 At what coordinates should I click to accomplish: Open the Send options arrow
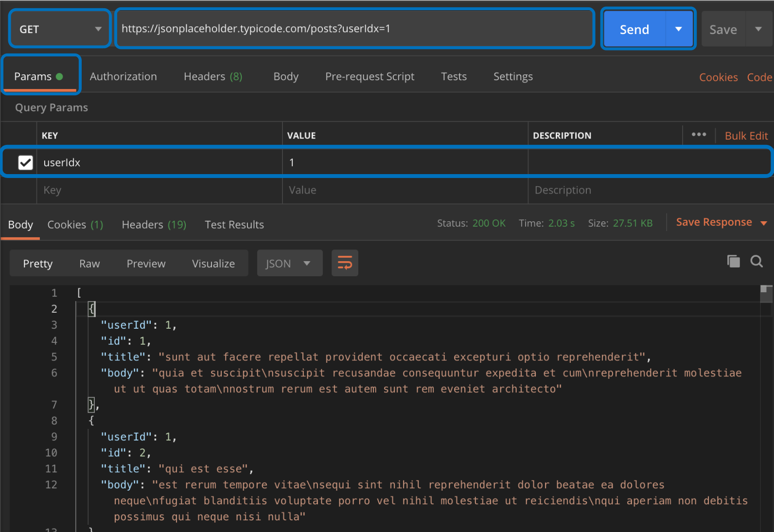pos(679,29)
